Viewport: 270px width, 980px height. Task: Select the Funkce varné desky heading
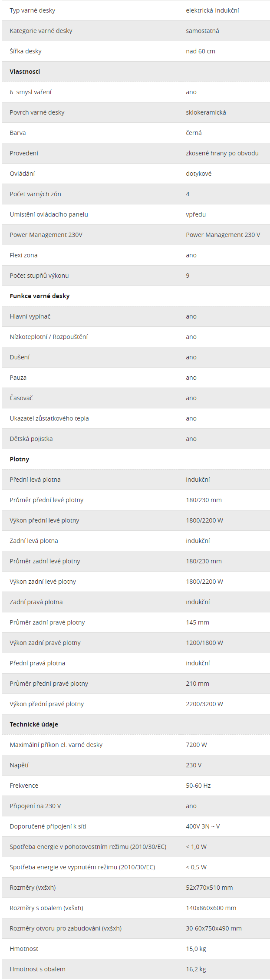tap(40, 296)
